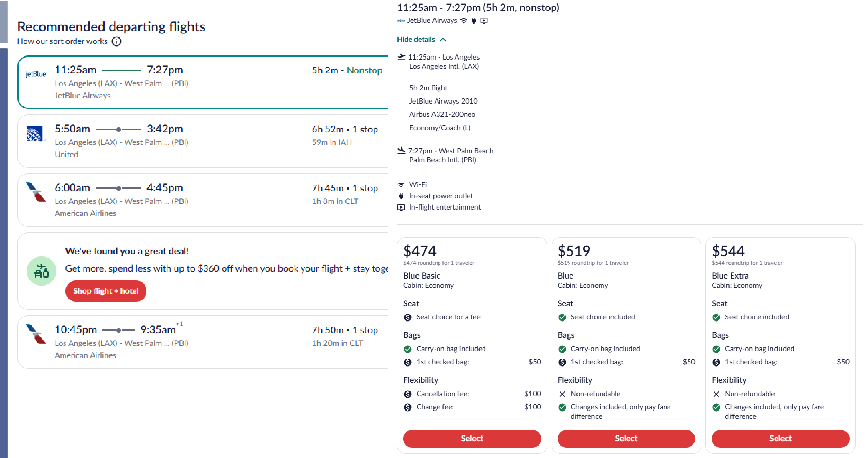This screenshot has width=868, height=458.
Task: Click the info icon beside sort order text
Action: coord(117,42)
